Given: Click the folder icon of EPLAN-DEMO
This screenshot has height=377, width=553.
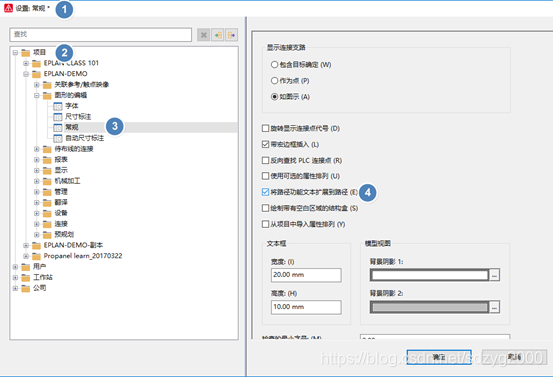Looking at the screenshot, I should [36, 74].
